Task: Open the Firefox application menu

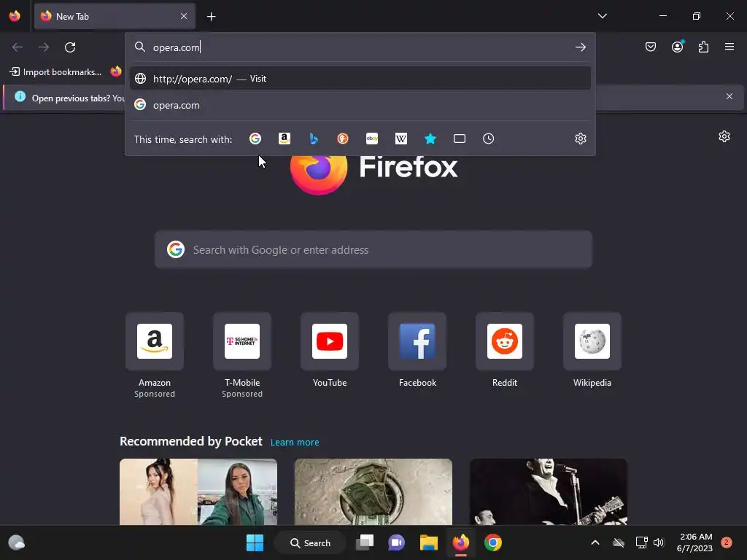Action: (729, 47)
